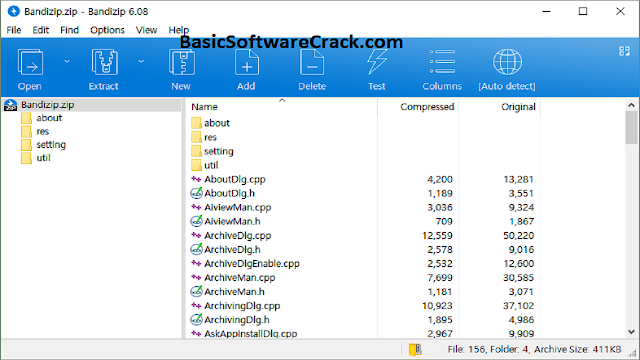Click the Bandizip app icon in title bar
The width and height of the screenshot is (640, 360).
[13, 11]
